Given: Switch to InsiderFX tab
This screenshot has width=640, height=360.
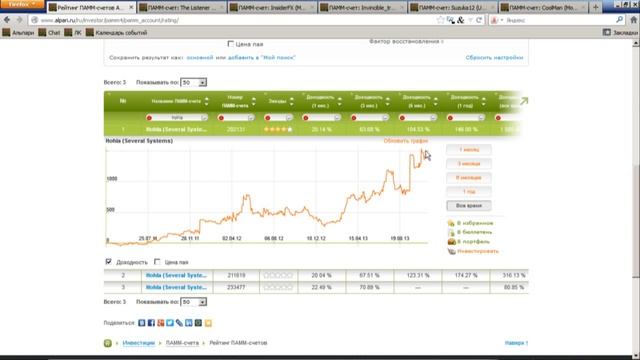Looking at the screenshot, I should (x=273, y=7).
